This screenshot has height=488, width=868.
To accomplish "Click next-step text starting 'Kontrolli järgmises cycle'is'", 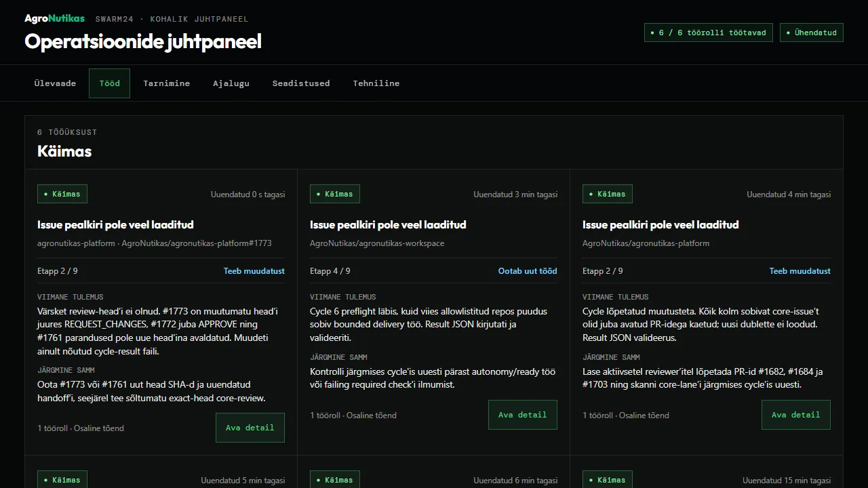I will click(433, 378).
